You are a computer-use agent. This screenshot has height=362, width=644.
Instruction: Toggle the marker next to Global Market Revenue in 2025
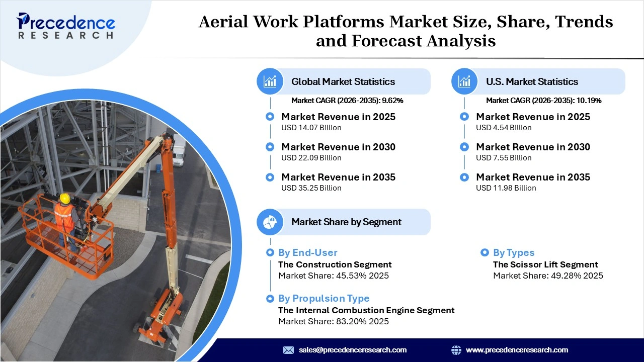[x=270, y=116]
